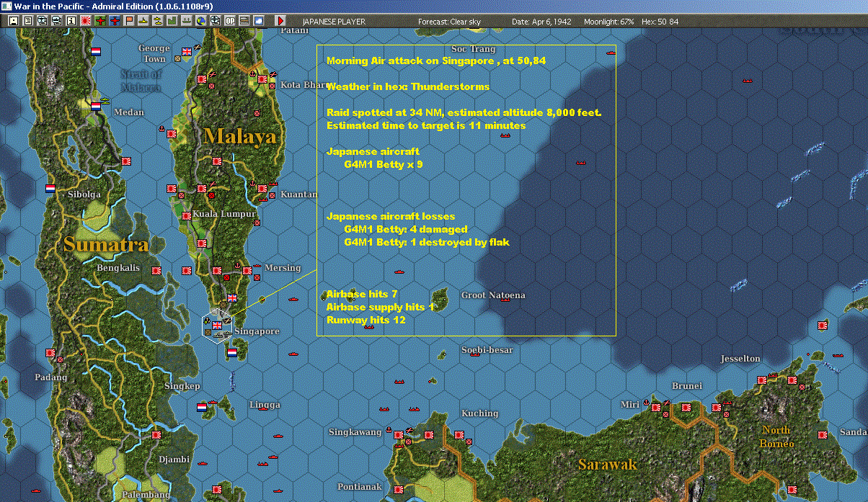Click 'Morning Air attack on Singapore' report line

tap(436, 60)
